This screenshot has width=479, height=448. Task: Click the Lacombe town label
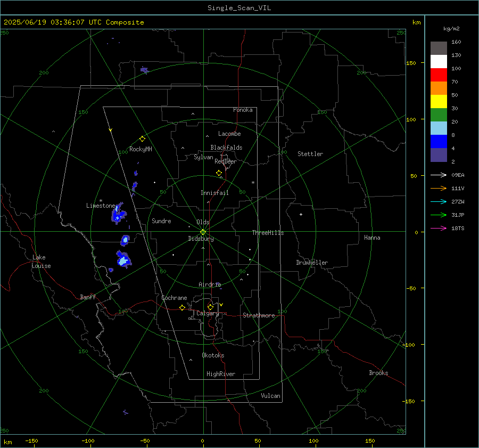coord(229,134)
